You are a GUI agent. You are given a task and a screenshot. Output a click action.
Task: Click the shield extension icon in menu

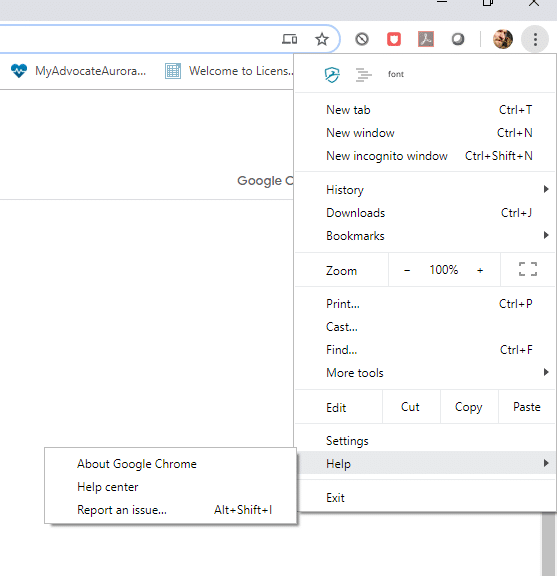(x=332, y=75)
